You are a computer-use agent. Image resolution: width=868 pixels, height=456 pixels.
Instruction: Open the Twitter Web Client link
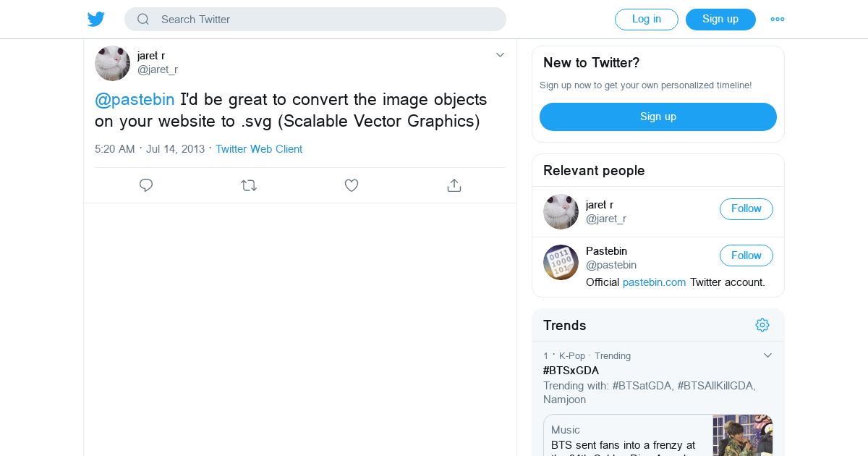pos(259,149)
